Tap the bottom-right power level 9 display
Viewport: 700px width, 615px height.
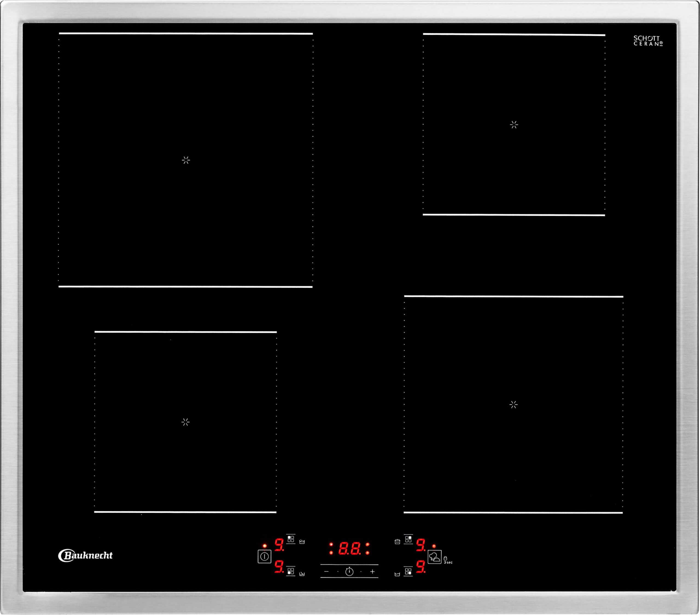pyautogui.click(x=421, y=567)
